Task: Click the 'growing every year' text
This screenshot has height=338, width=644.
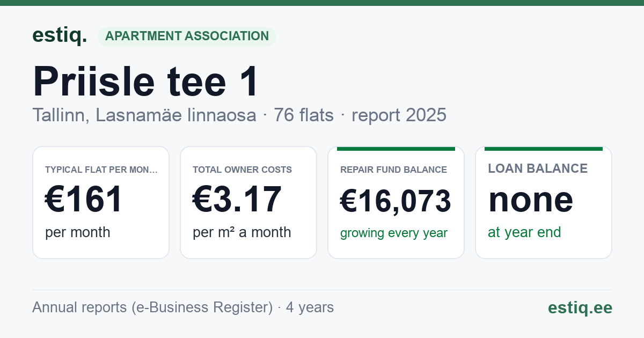Action: [x=394, y=233]
